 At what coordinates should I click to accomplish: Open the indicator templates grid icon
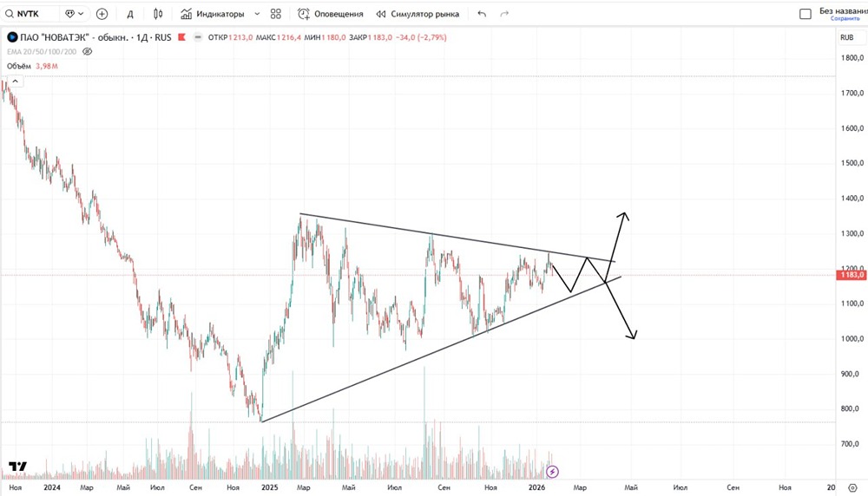276,14
